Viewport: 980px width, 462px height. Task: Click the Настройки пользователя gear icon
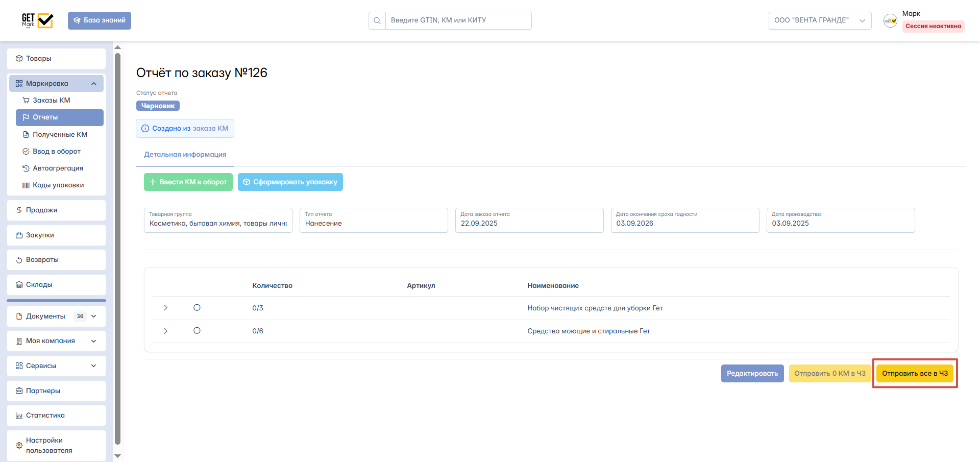(x=19, y=446)
